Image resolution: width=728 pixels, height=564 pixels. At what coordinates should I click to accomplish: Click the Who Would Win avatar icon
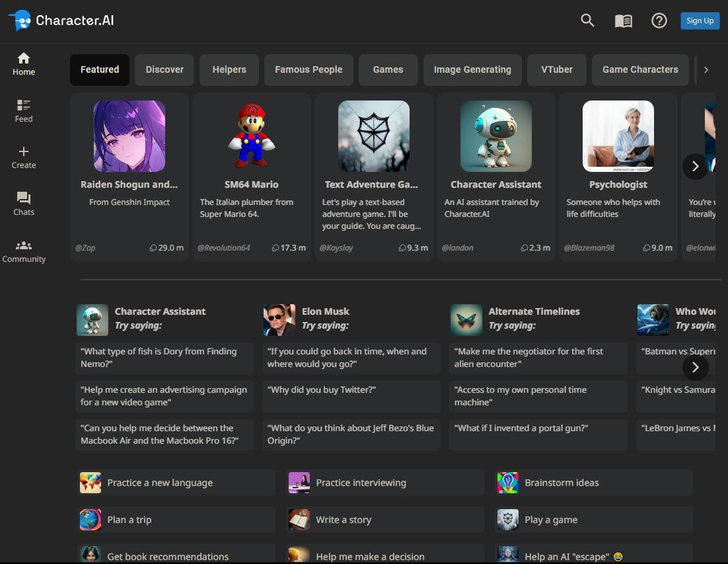tap(653, 319)
